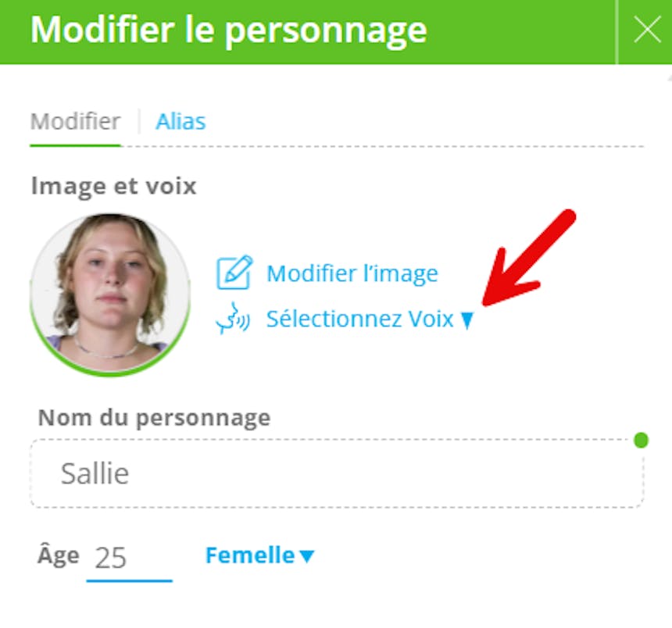Switch to the Alias tab
Screen dimensions: 672x628
pos(181,122)
